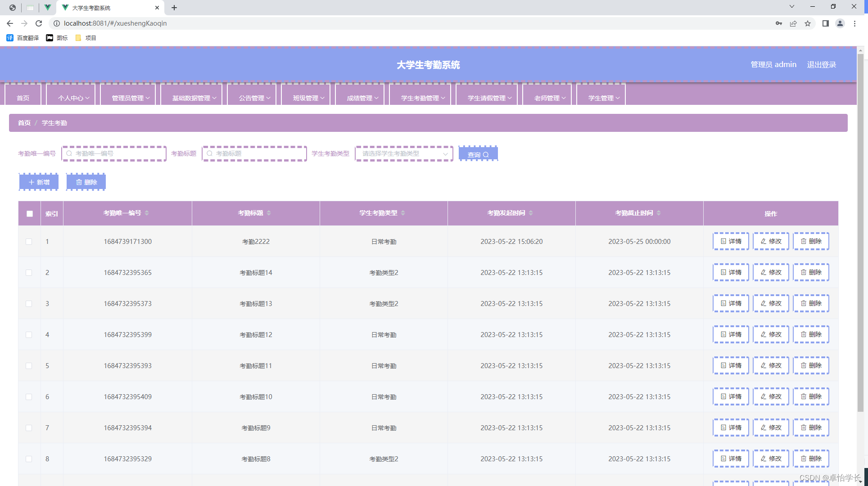Open the browser profile avatar icon
Image resolution: width=868 pixels, height=486 pixels.
840,23
